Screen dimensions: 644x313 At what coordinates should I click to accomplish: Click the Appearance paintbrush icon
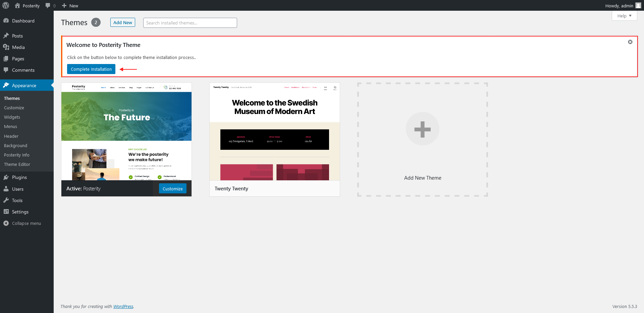tap(6, 85)
